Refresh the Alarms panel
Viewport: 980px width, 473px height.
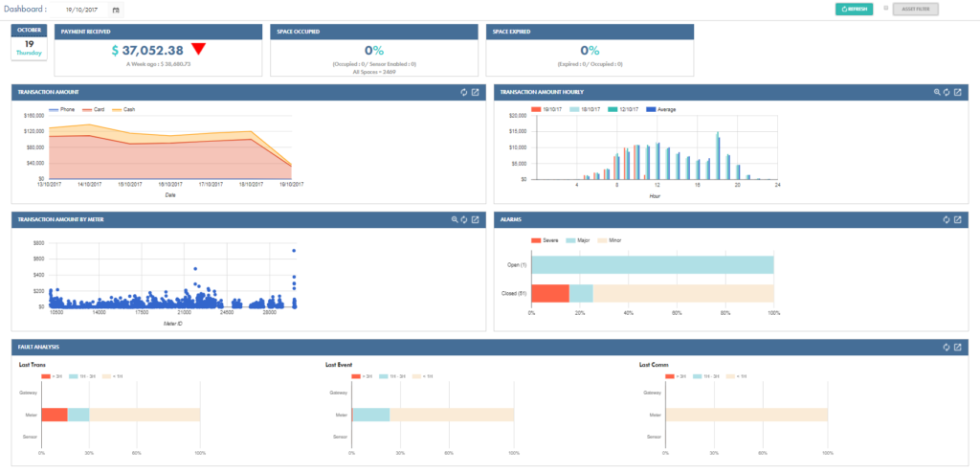coord(947,219)
